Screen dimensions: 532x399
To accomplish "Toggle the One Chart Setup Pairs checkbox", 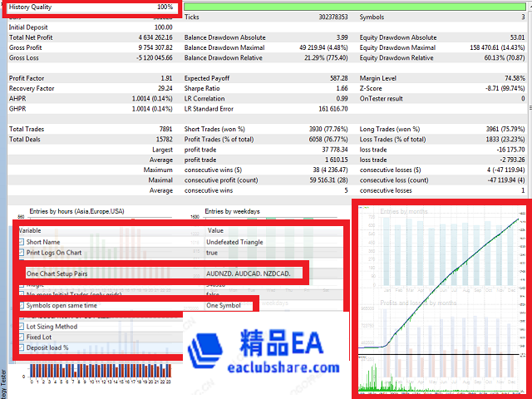I will (x=22, y=273).
